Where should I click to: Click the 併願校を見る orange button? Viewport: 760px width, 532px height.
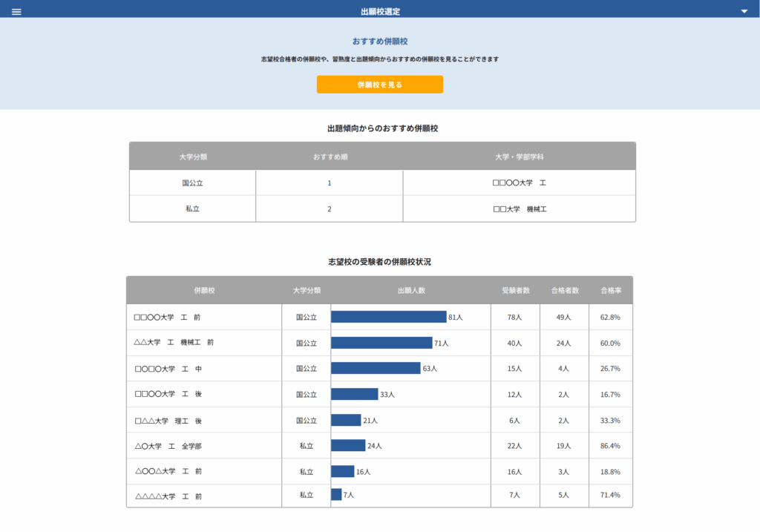379,85
